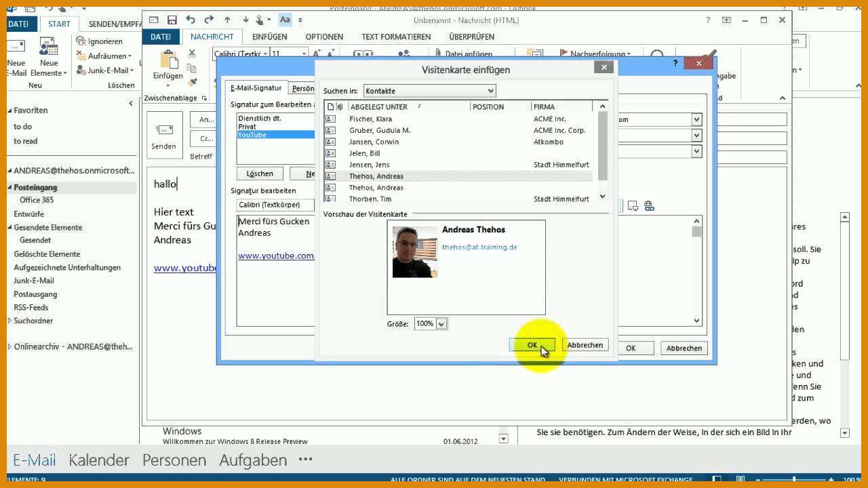Click help question mark in signatures dialog
Viewport: 868px width, 488px height.
(675, 64)
